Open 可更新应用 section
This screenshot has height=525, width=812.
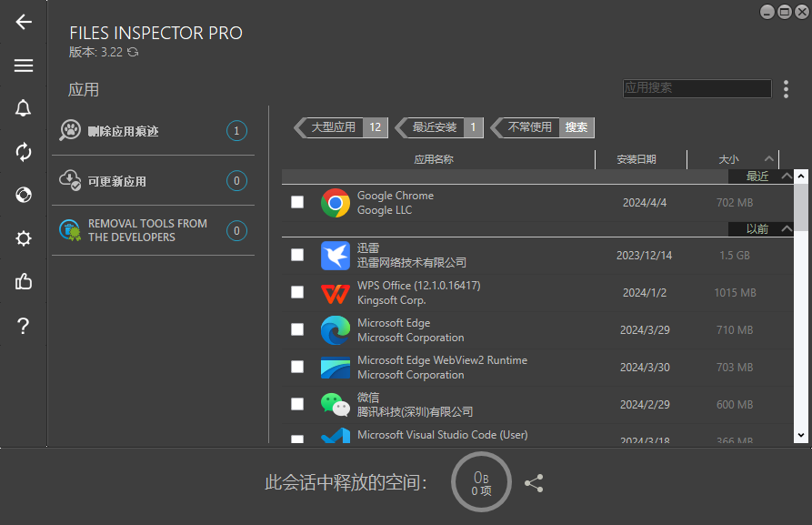click(154, 181)
